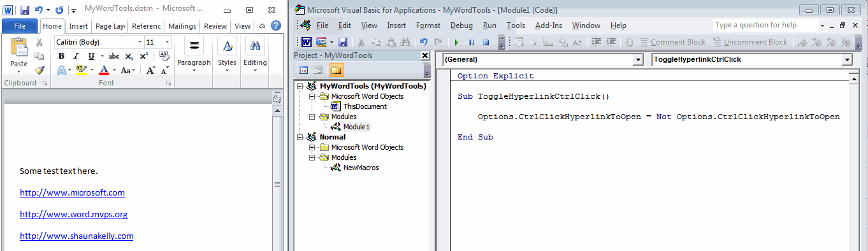Image resolution: width=868 pixels, height=251 pixels.
Task: Click Toggle Breakpoint hand icon
Action: point(629,42)
